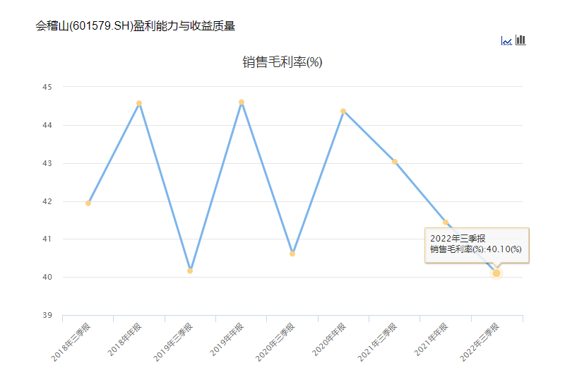
Task: Select the 2019年年报 peak data point
Action: [242, 102]
